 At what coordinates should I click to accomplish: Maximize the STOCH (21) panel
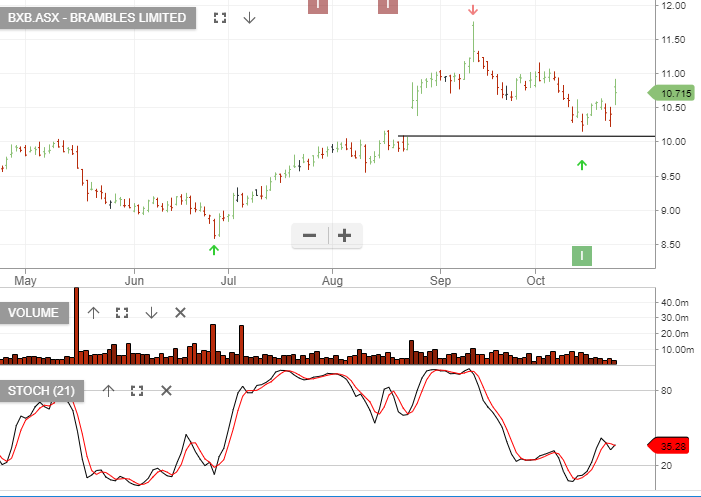click(138, 390)
